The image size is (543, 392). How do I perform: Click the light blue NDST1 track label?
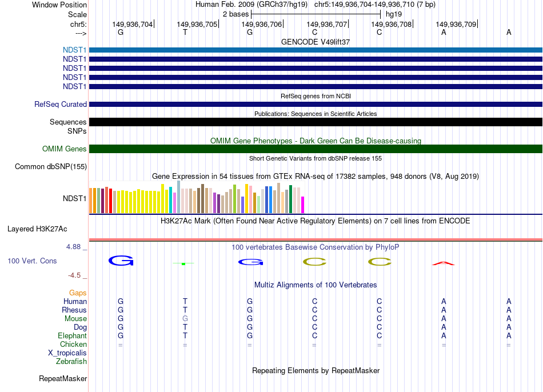[x=74, y=50]
